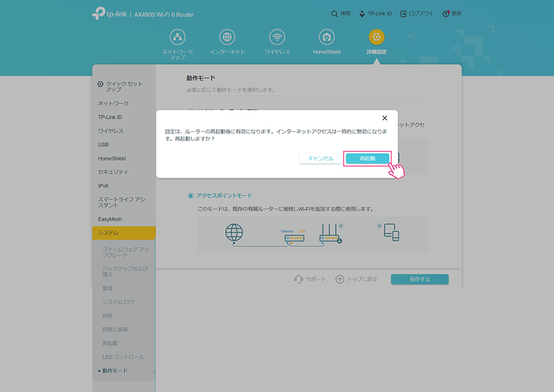Viewport: 554px width, 392px height.
Task: Click the update icon in header
Action: (446, 14)
